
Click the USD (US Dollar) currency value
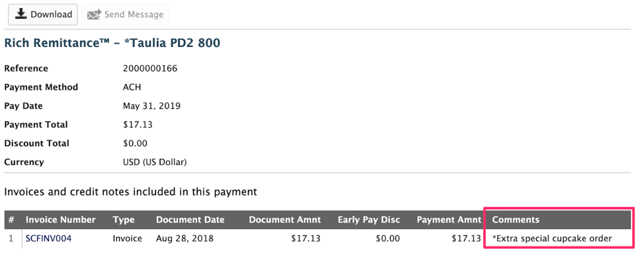coord(155,162)
